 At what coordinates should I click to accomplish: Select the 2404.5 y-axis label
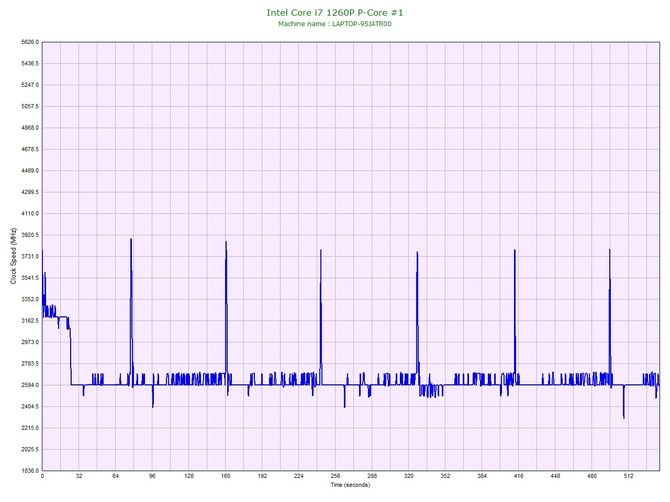(30, 407)
